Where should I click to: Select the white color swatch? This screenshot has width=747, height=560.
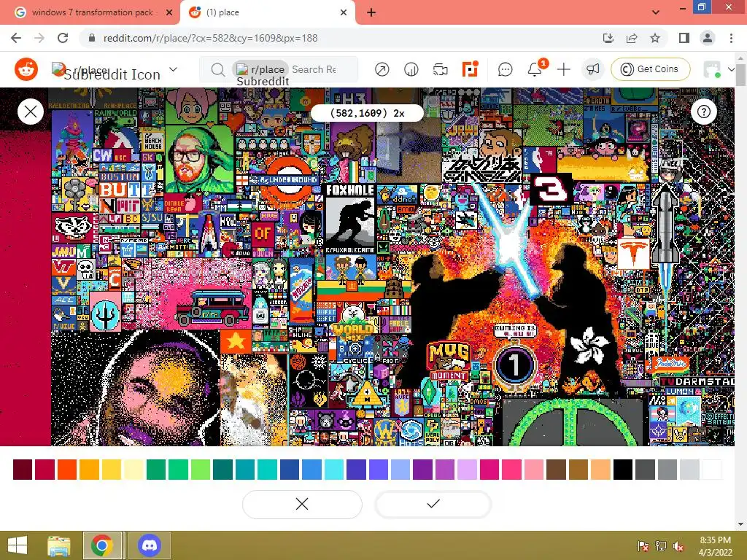point(712,470)
